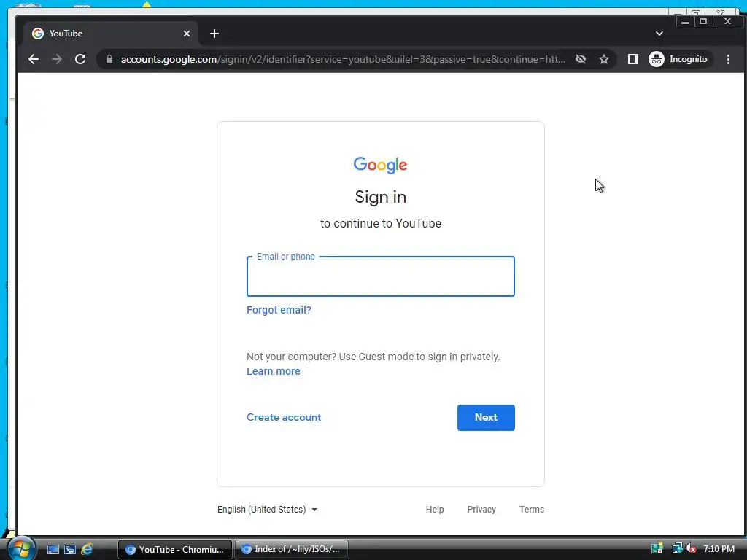Click the padlock site info icon
Viewport: 747px width, 560px height.
[109, 59]
